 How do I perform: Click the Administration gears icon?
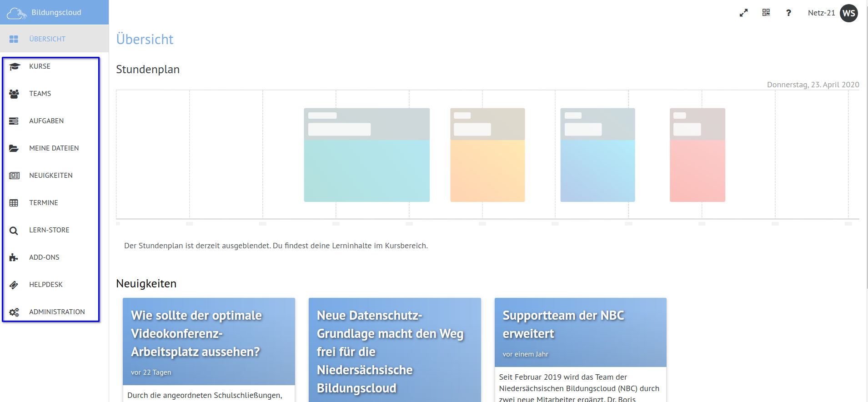pyautogui.click(x=14, y=312)
